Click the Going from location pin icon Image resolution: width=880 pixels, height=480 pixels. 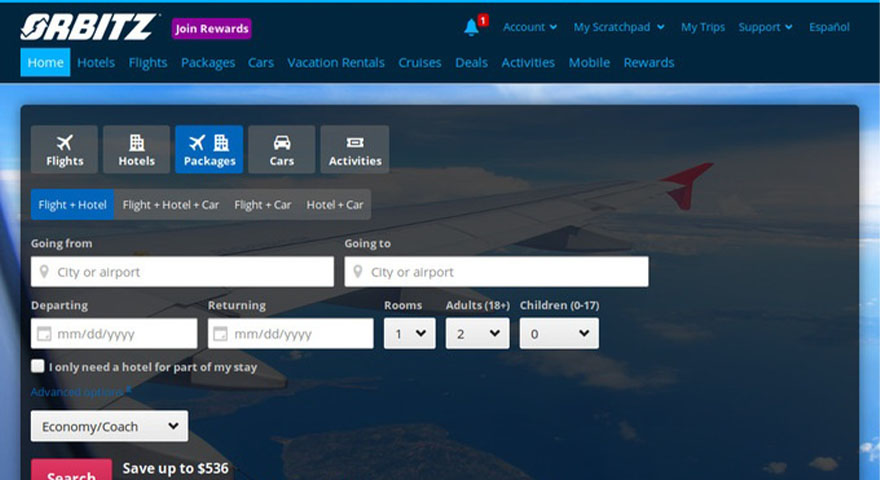[44, 272]
